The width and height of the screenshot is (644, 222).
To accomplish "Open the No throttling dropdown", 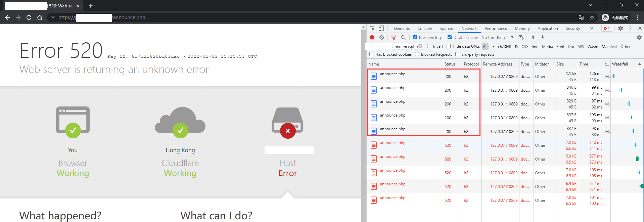I will pyautogui.click(x=497, y=38).
